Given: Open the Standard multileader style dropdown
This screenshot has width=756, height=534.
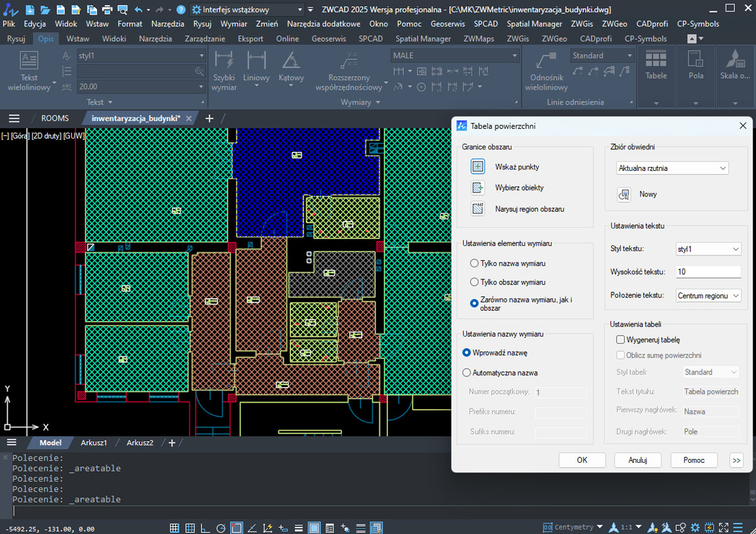Looking at the screenshot, I should point(602,55).
